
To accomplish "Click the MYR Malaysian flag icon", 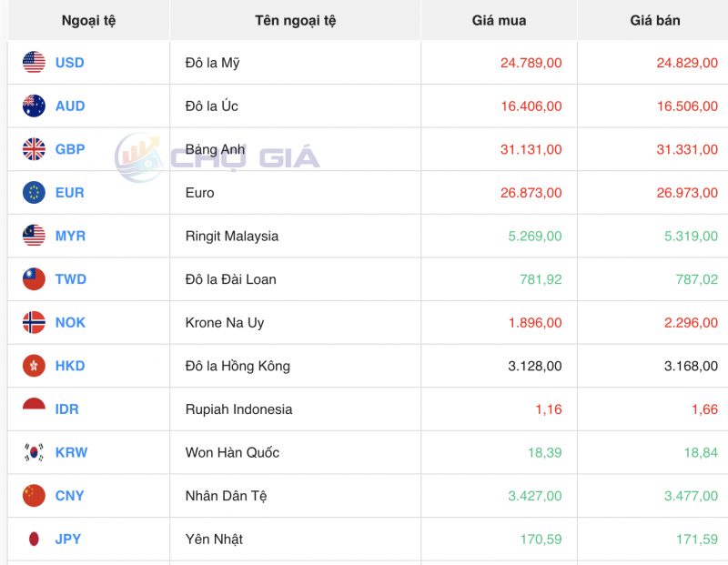I will click(x=35, y=236).
